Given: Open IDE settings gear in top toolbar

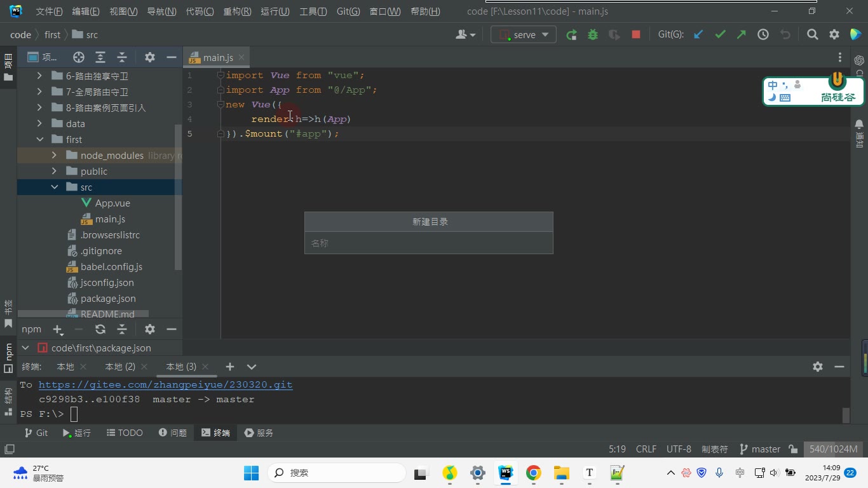Looking at the screenshot, I should click(834, 35).
